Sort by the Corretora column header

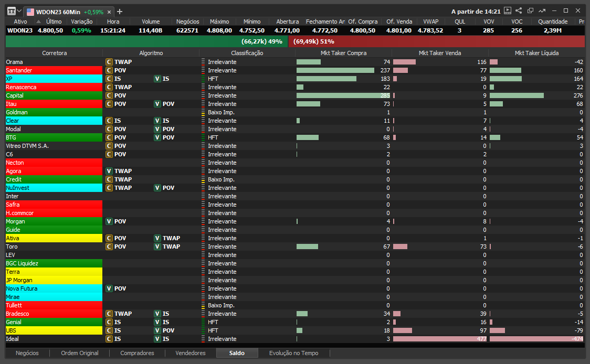click(x=54, y=53)
